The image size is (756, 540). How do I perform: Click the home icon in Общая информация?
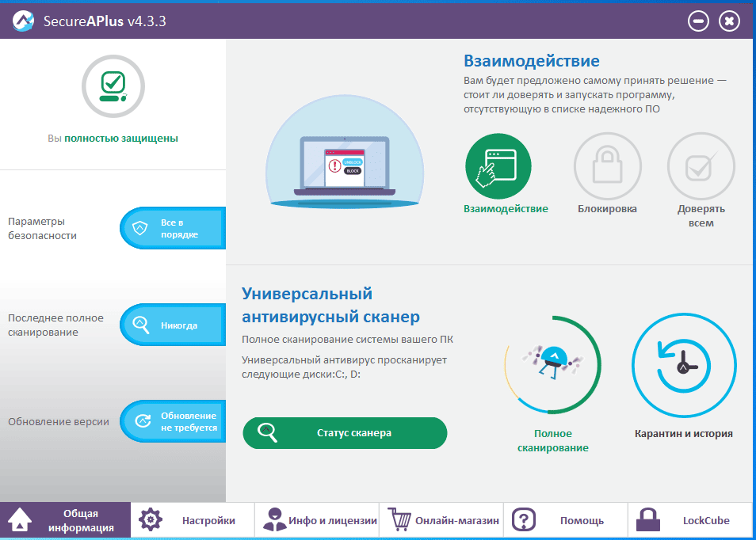pos(19,519)
